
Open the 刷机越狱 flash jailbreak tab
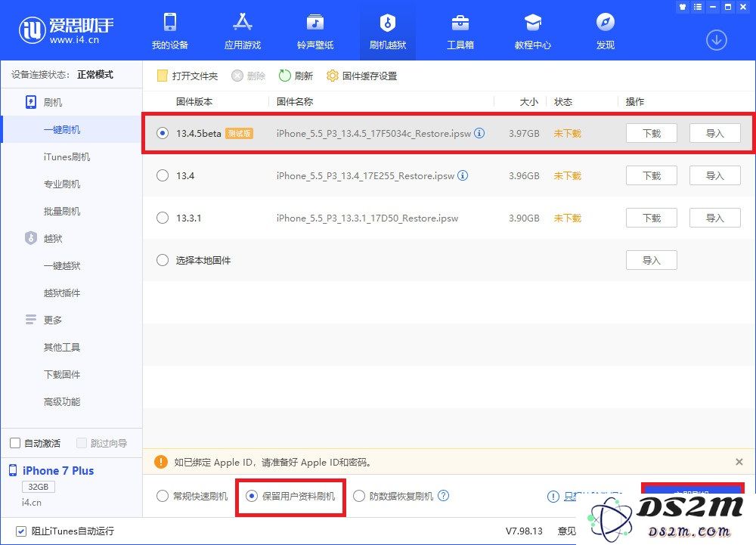(388, 31)
